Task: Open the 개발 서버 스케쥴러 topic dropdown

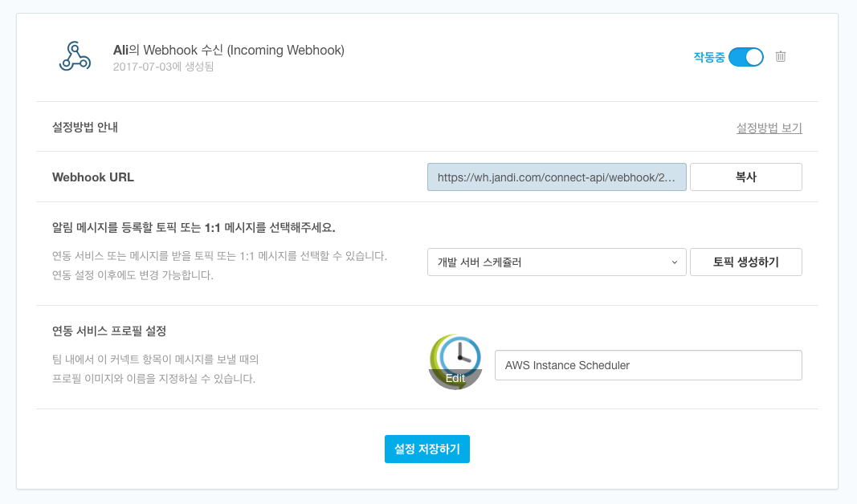Action: point(556,262)
